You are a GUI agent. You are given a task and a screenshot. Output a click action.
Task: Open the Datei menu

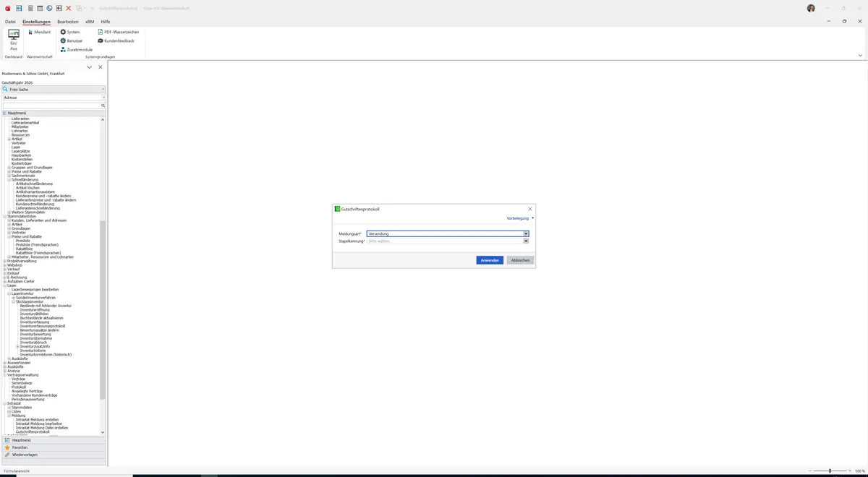click(10, 22)
